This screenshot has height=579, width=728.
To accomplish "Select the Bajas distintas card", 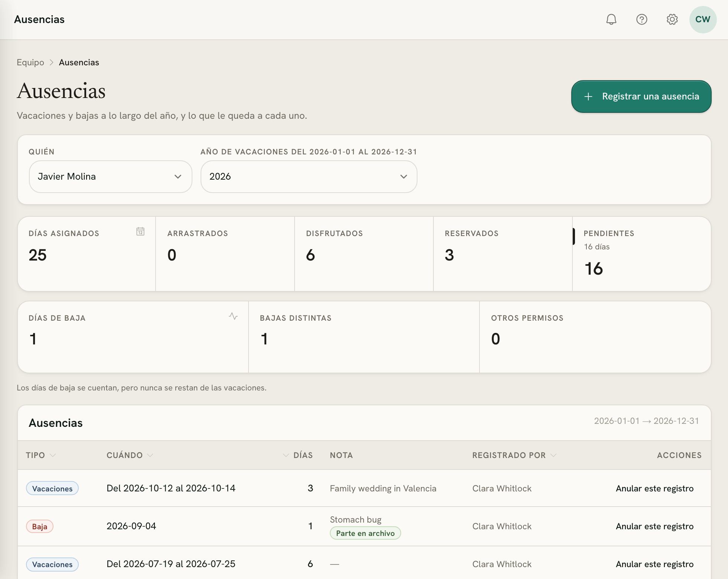I will [364, 337].
